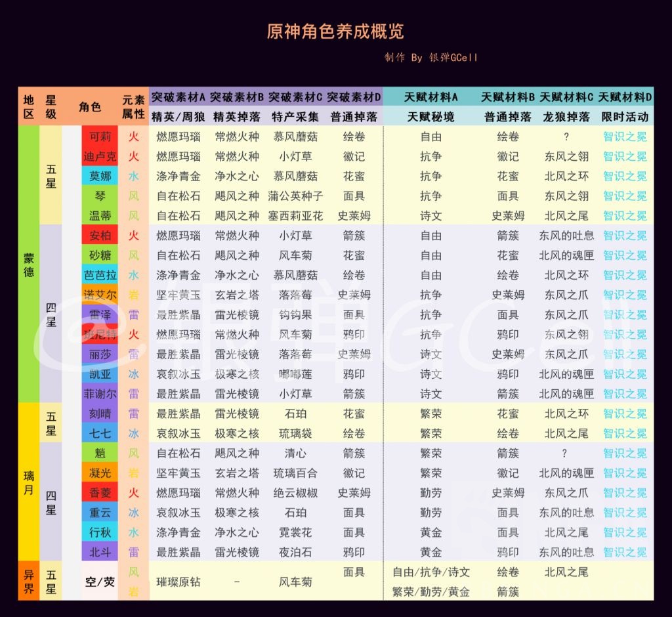Select character cell 温蒂
Screen dimensions: 672x617
pos(100,216)
